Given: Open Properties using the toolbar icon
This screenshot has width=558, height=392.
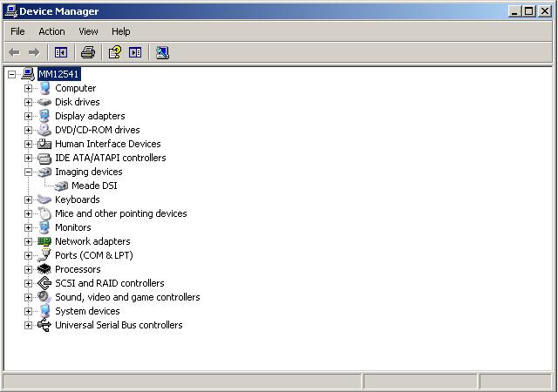Looking at the screenshot, I should click(114, 52).
